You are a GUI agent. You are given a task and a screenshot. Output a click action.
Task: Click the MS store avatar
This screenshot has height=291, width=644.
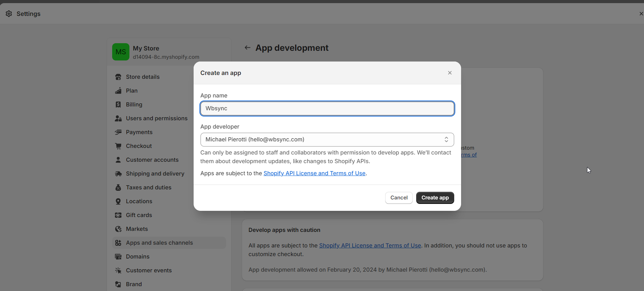click(x=121, y=52)
